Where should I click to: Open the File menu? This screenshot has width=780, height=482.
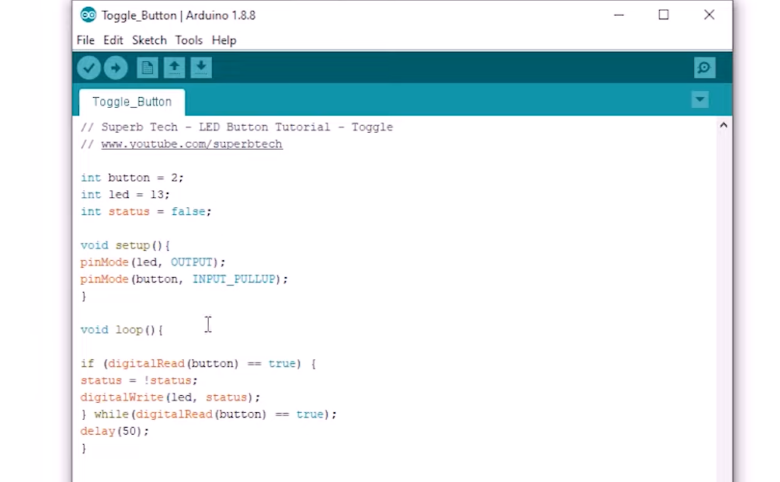pos(85,41)
